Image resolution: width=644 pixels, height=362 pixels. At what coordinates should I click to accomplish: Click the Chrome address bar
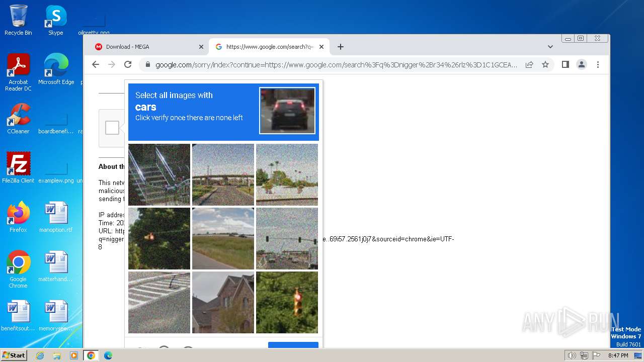(336, 64)
